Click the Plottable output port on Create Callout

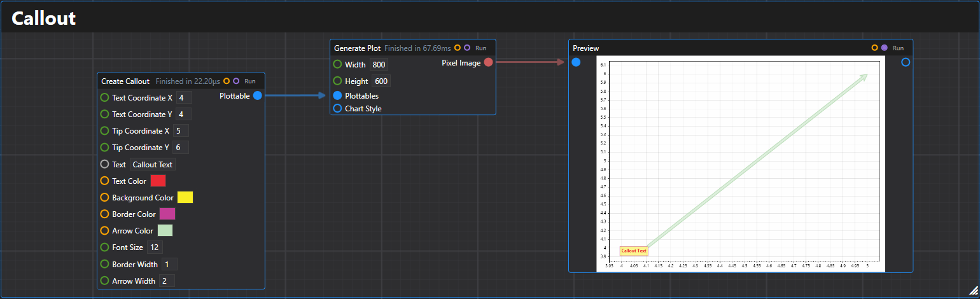click(258, 96)
